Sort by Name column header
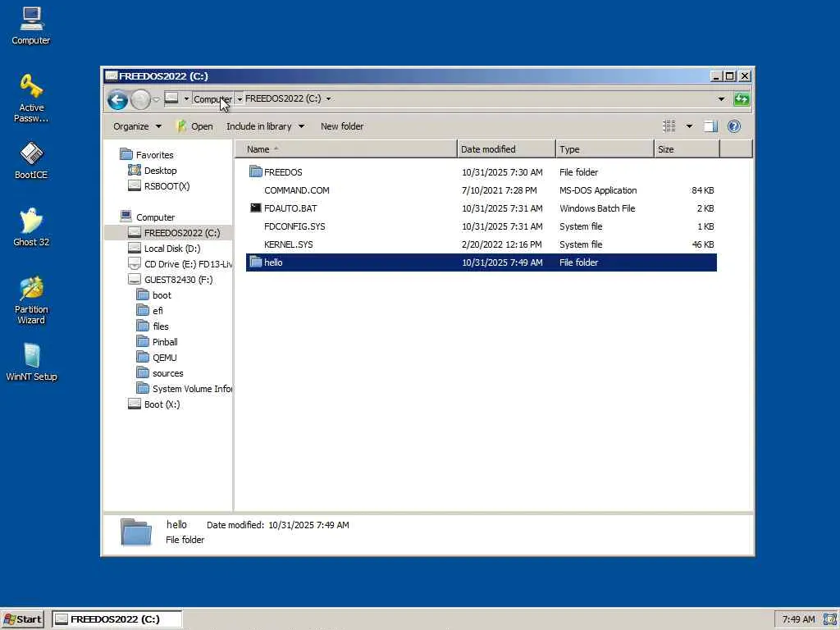This screenshot has height=630, width=840. pos(346,149)
